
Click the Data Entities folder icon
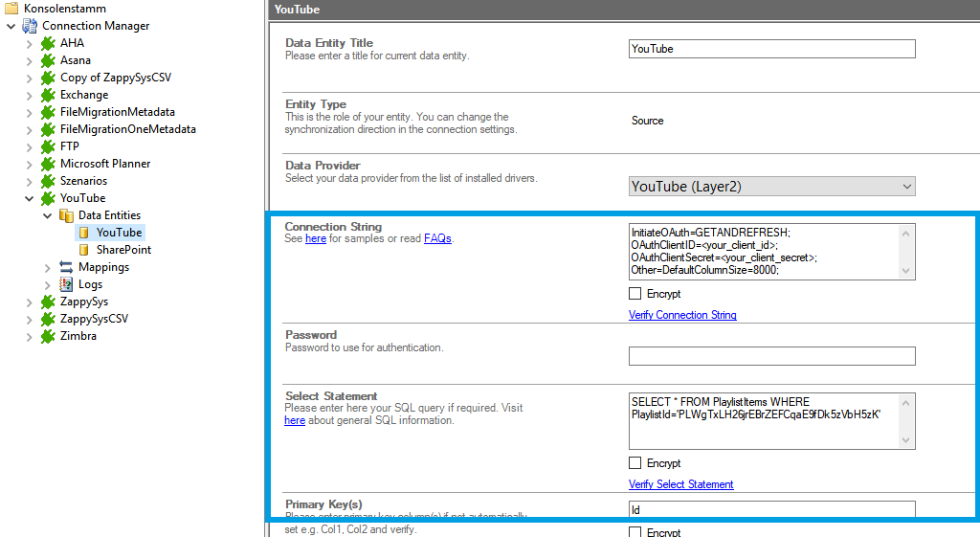point(66,215)
